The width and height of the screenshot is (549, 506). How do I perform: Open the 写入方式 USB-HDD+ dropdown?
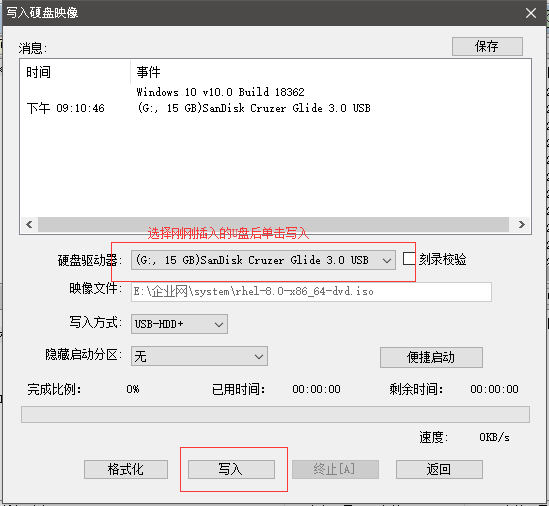pos(179,324)
